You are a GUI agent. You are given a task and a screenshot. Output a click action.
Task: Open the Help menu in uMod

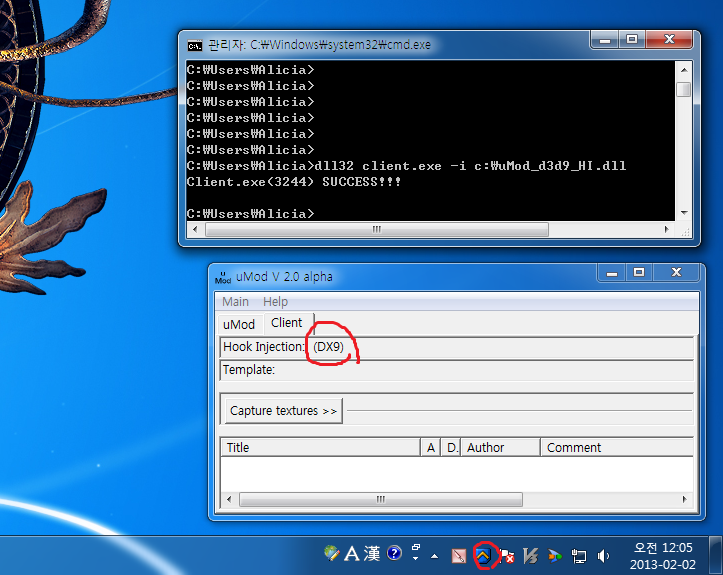pos(275,301)
